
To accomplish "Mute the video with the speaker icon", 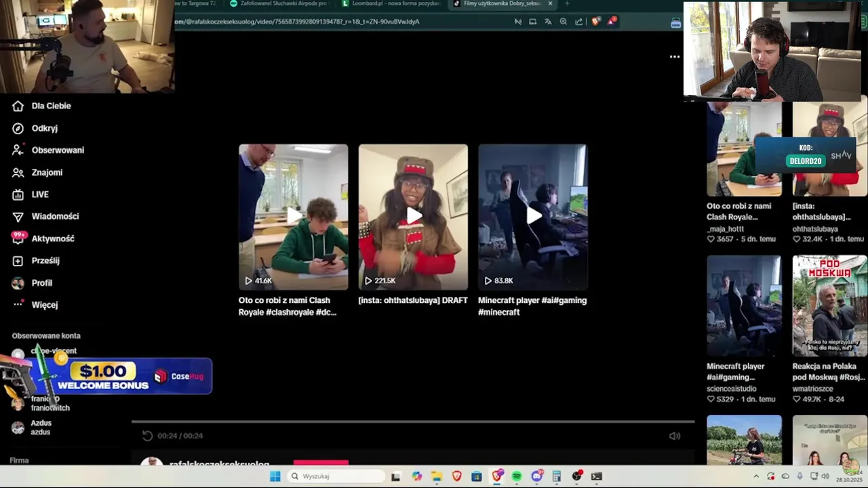I will point(674,436).
